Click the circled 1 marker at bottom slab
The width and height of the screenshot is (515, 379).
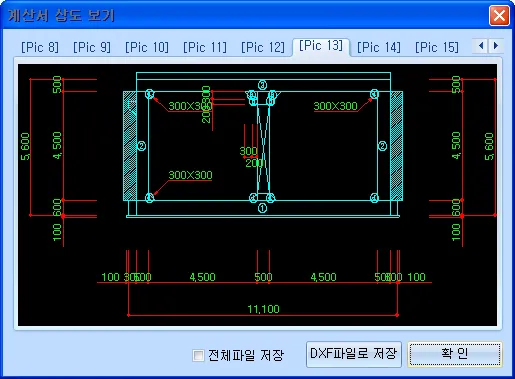coord(262,208)
